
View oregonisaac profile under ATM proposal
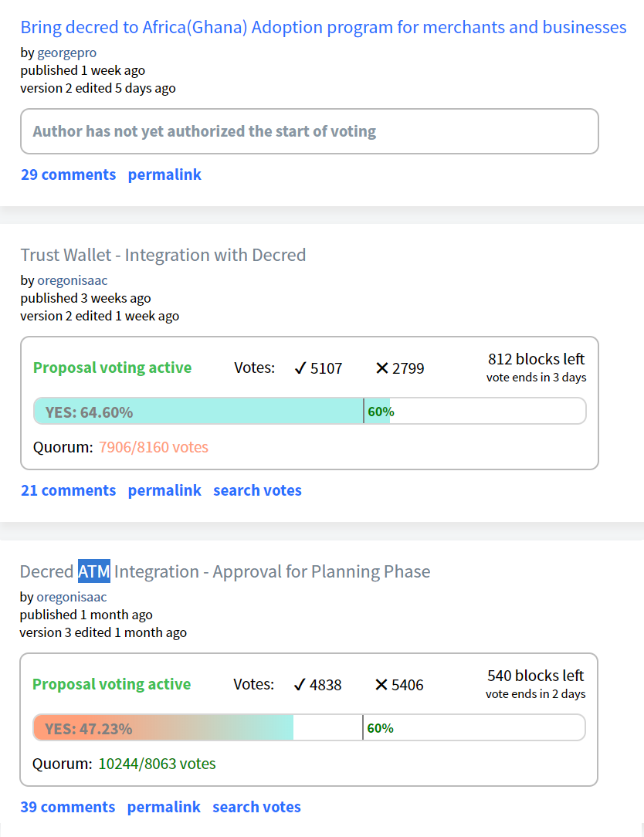72,598
